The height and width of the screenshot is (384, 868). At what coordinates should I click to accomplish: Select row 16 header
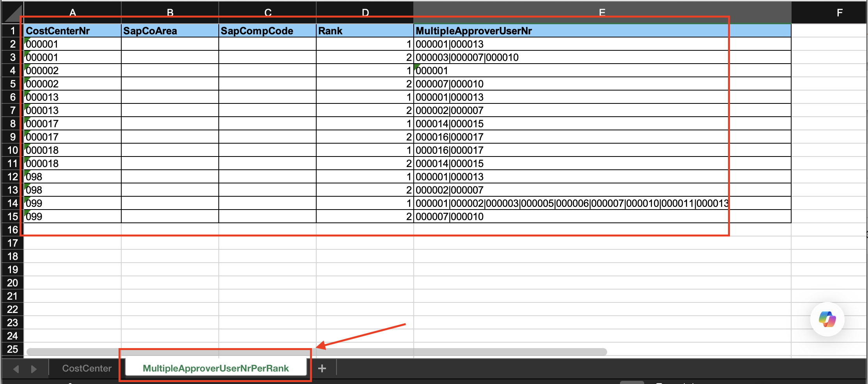click(x=13, y=230)
